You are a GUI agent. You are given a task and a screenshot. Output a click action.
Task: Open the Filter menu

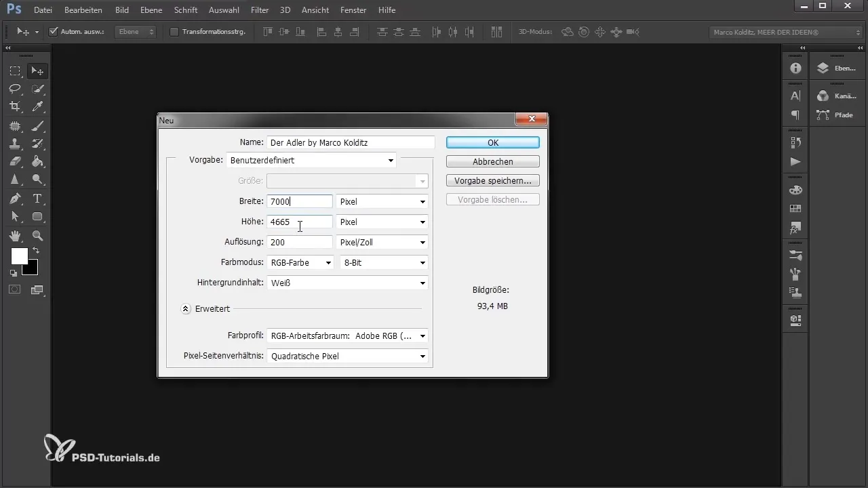[x=260, y=10]
